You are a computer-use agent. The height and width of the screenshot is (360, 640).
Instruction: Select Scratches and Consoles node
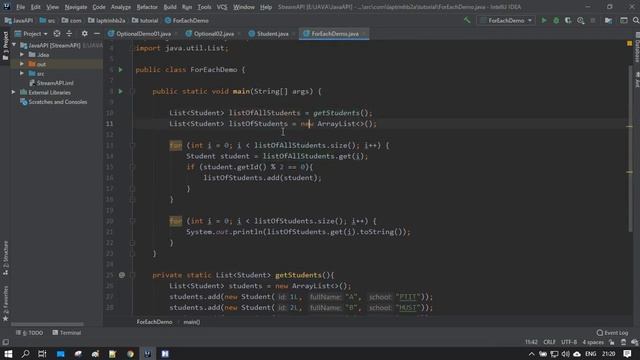(x=54, y=102)
